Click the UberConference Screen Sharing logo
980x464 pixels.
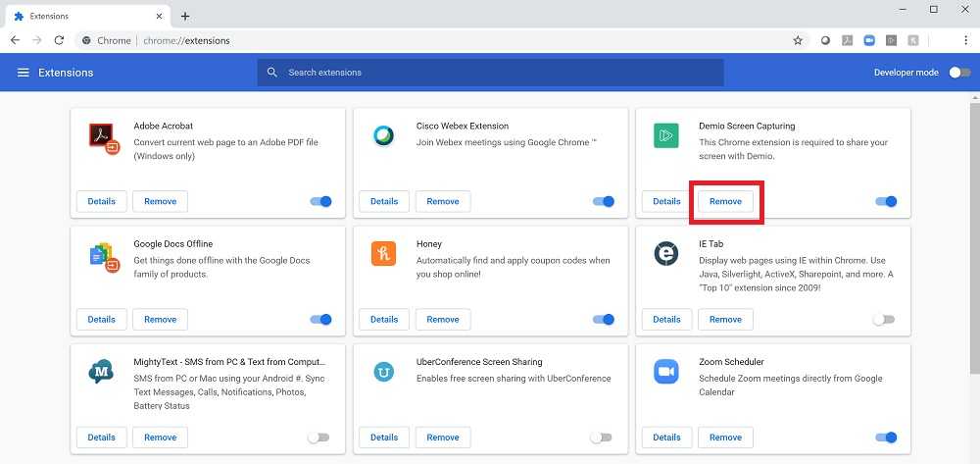pos(383,372)
